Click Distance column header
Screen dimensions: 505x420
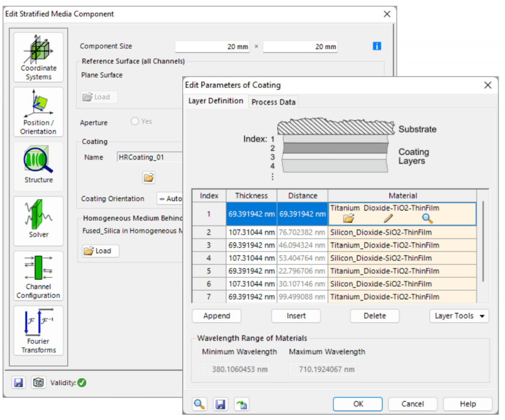pos(303,195)
